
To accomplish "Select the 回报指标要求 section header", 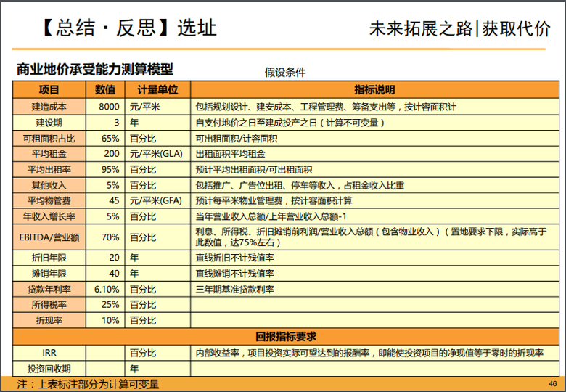I will (x=285, y=336).
